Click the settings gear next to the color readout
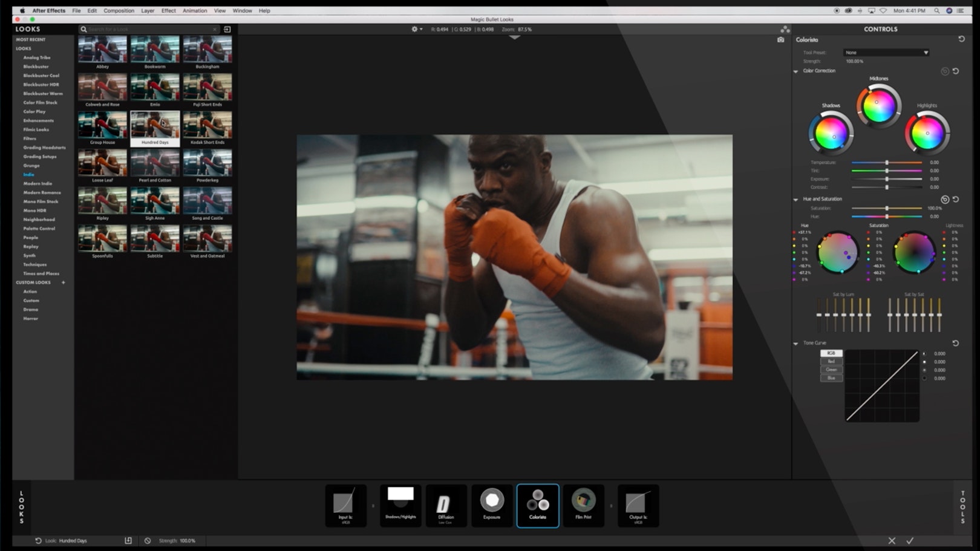Screen dimensions: 980x551 tap(414, 29)
